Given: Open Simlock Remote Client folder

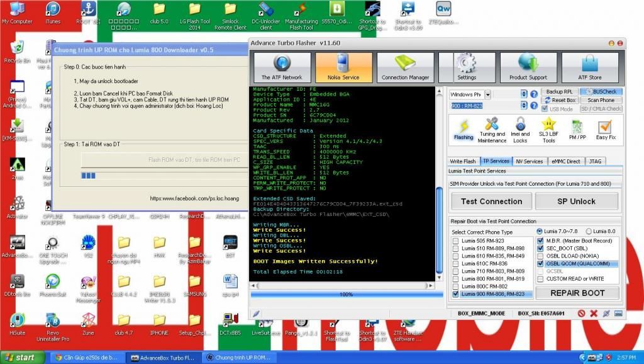Looking at the screenshot, I should [x=230, y=16].
